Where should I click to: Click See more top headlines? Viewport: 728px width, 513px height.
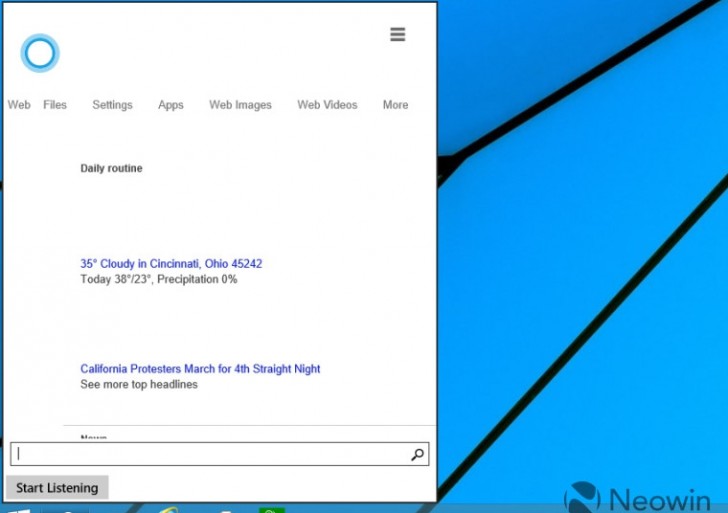pos(139,385)
